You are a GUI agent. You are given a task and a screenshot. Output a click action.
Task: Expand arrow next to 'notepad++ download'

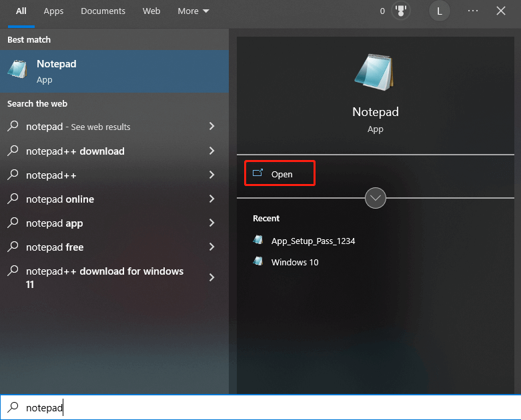click(211, 151)
